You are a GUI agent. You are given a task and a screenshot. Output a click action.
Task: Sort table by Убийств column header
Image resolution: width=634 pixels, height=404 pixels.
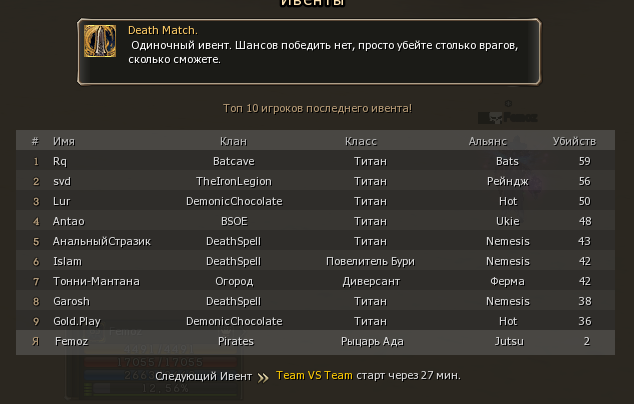tap(574, 141)
